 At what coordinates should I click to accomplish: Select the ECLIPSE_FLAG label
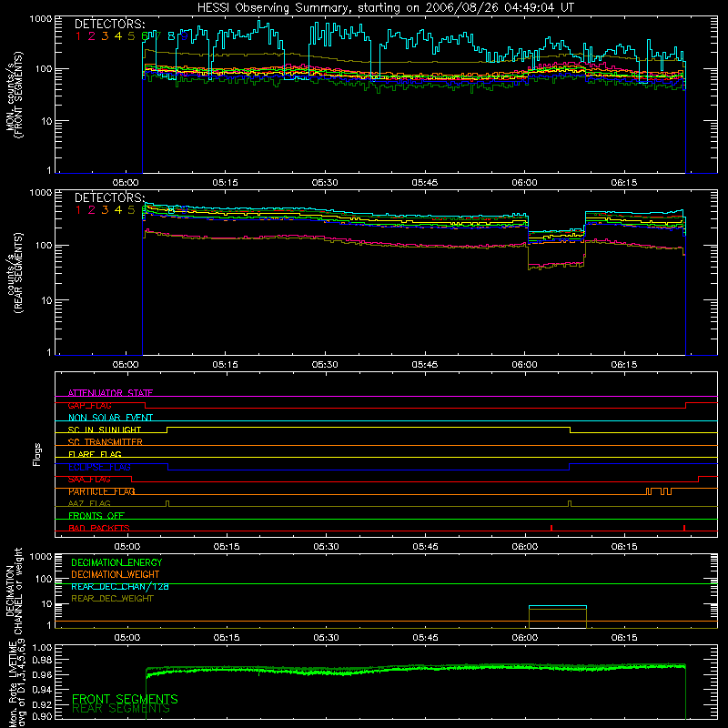pyautogui.click(x=99, y=467)
